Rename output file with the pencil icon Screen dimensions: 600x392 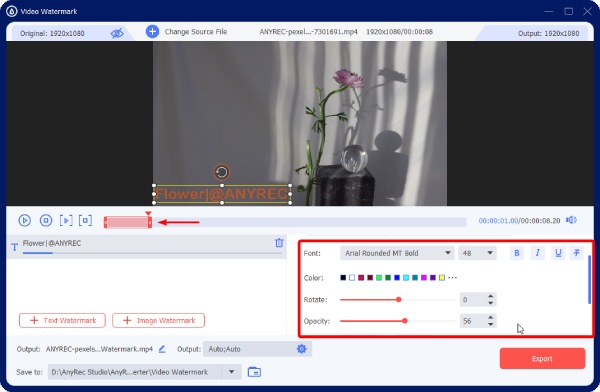pos(162,349)
